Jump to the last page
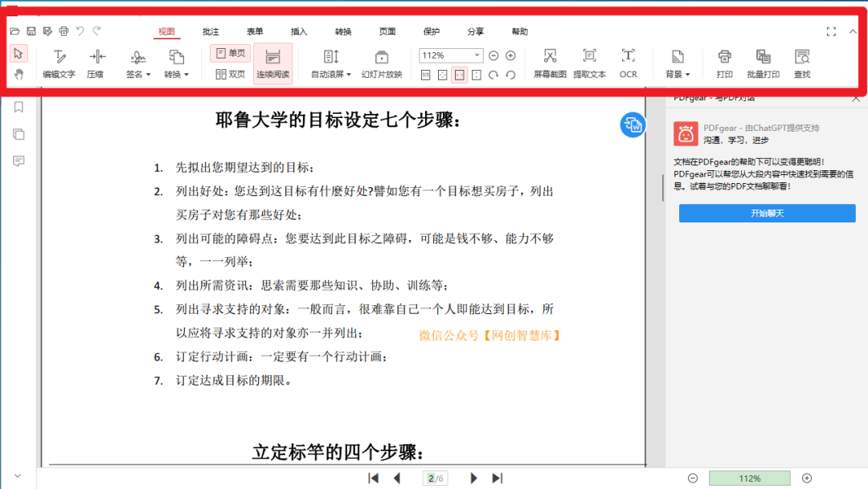This screenshot has width=868, height=489. [497, 478]
